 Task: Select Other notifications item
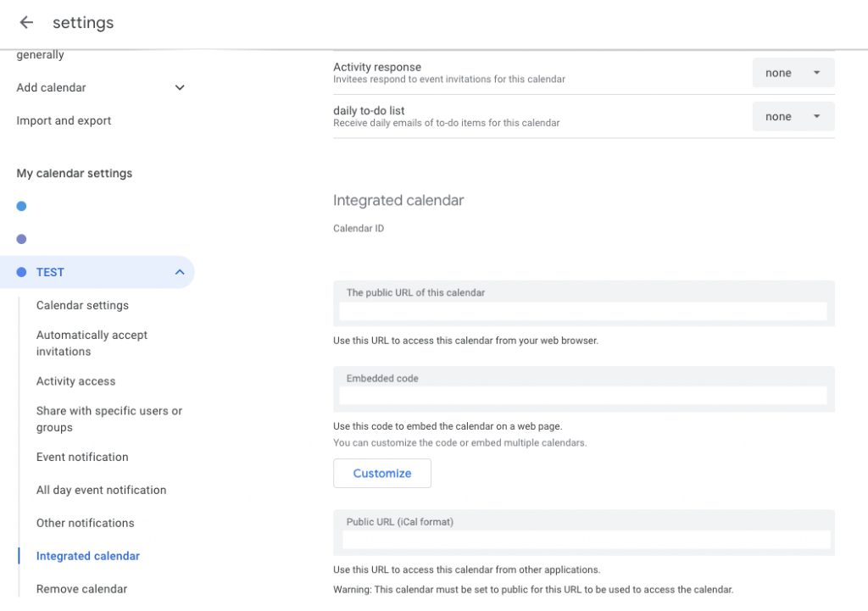click(85, 523)
